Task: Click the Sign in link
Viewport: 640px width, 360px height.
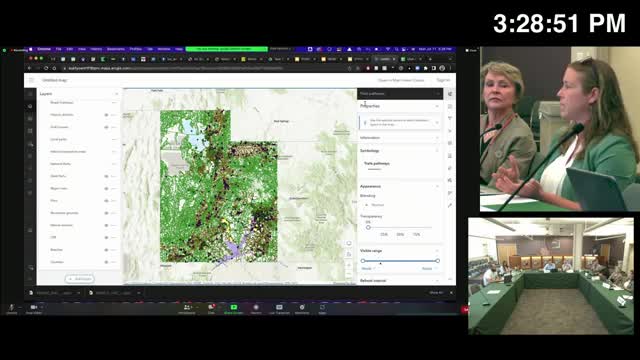Action: pyautogui.click(x=443, y=80)
